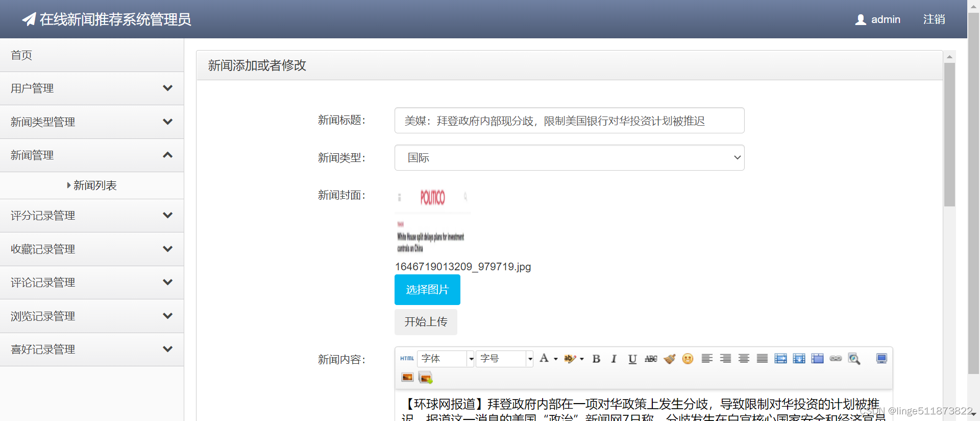The height and width of the screenshot is (421, 980).
Task: Expand the 评分记录管理 chevron
Action: pyautogui.click(x=167, y=215)
